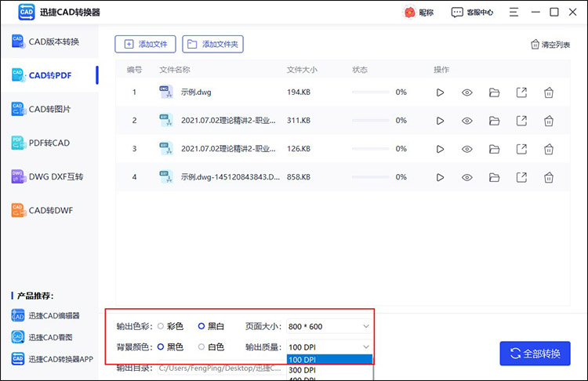Delete the 126.KB file from list
The width and height of the screenshot is (588, 381).
[x=549, y=149]
